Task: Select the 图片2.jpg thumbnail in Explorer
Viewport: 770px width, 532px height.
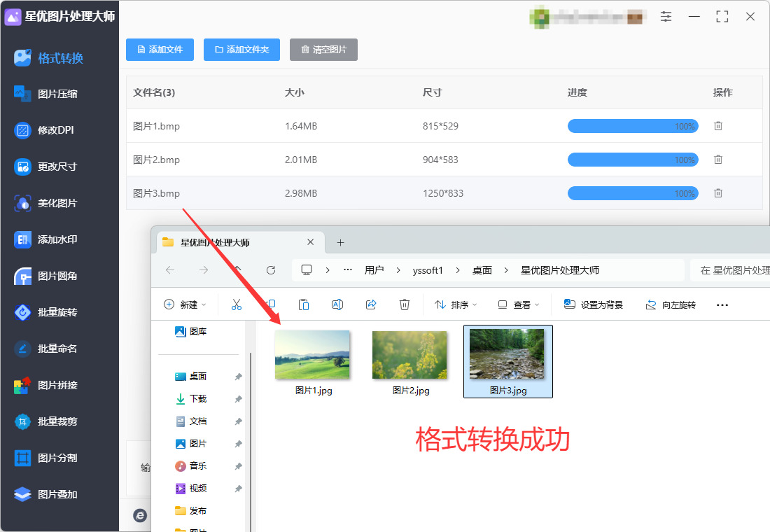Action: [x=410, y=355]
